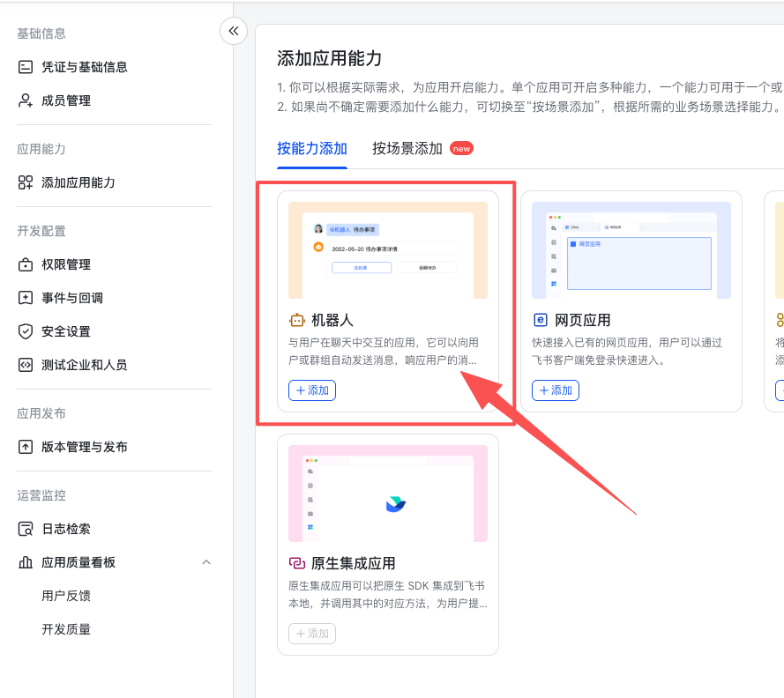The width and height of the screenshot is (784, 698).
Task: Click the 机器人 card preview image
Action: [x=388, y=250]
